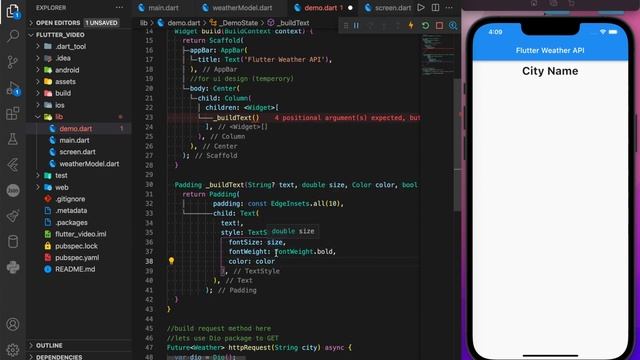This screenshot has width=640, height=360.
Task: Restart the debug session
Action: [x=425, y=25]
